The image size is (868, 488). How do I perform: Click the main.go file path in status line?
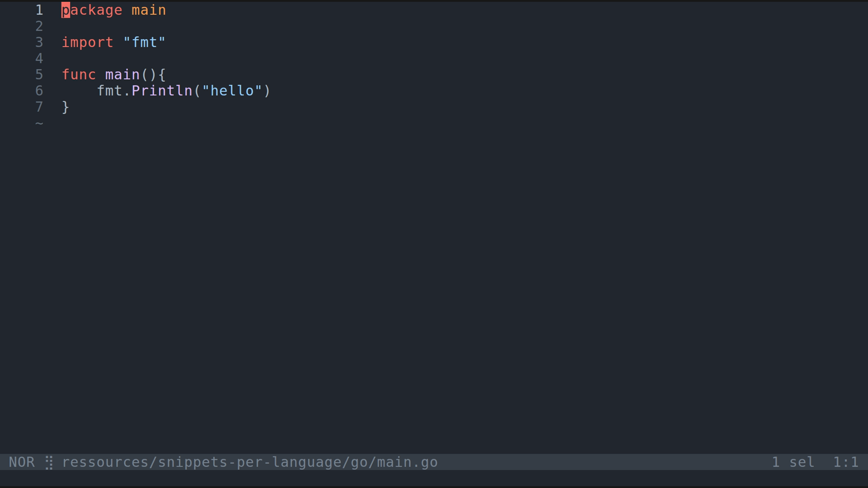(250, 462)
